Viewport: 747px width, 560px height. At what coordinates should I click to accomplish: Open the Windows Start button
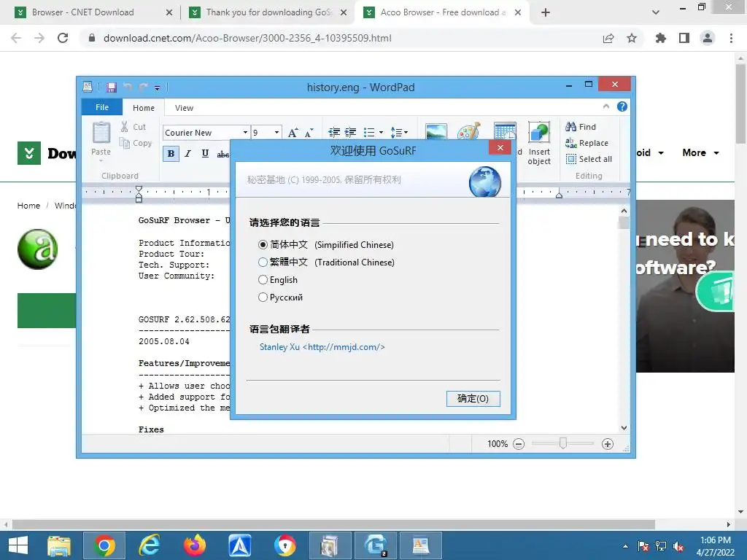(x=18, y=545)
